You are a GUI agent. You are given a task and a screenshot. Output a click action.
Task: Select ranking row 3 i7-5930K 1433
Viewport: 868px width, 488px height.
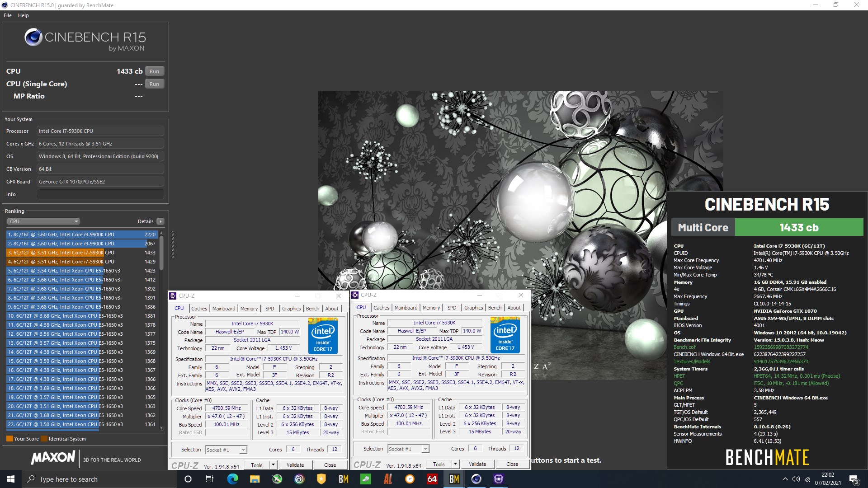tap(82, 253)
